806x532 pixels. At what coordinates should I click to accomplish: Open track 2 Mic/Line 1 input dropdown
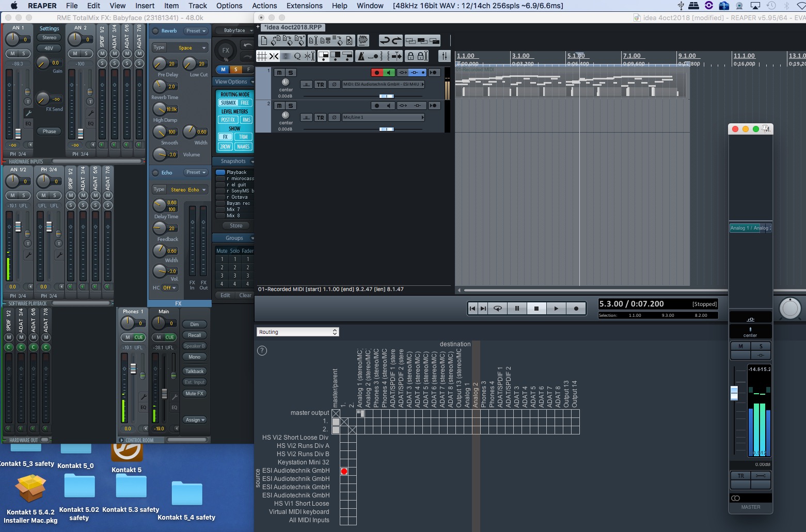pos(383,118)
